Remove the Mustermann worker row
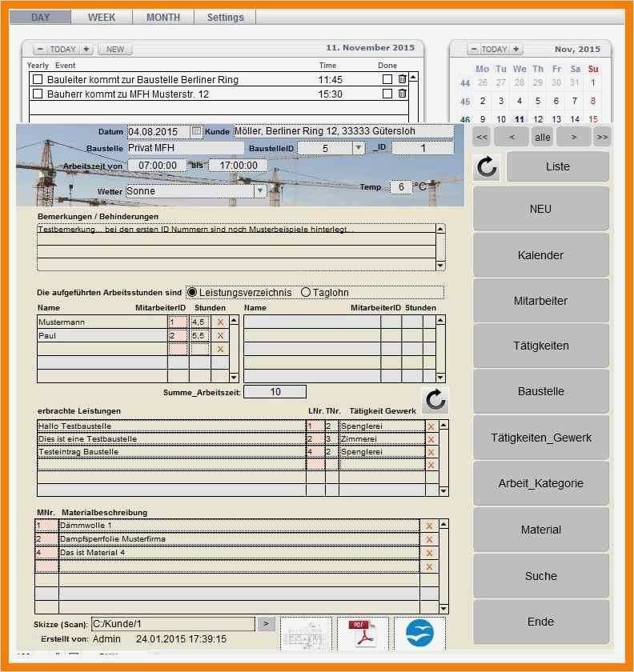 220,322
